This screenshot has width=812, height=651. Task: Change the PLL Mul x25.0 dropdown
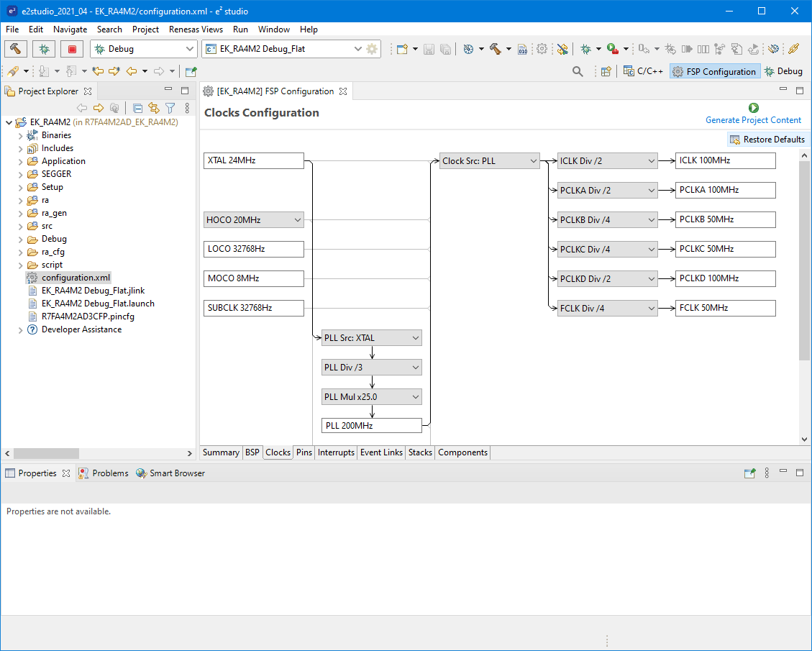pos(414,396)
